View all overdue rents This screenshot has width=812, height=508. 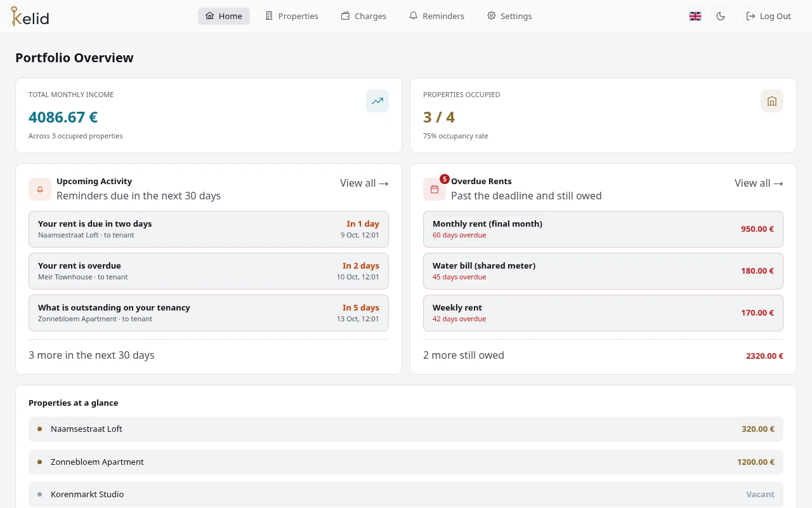759,183
